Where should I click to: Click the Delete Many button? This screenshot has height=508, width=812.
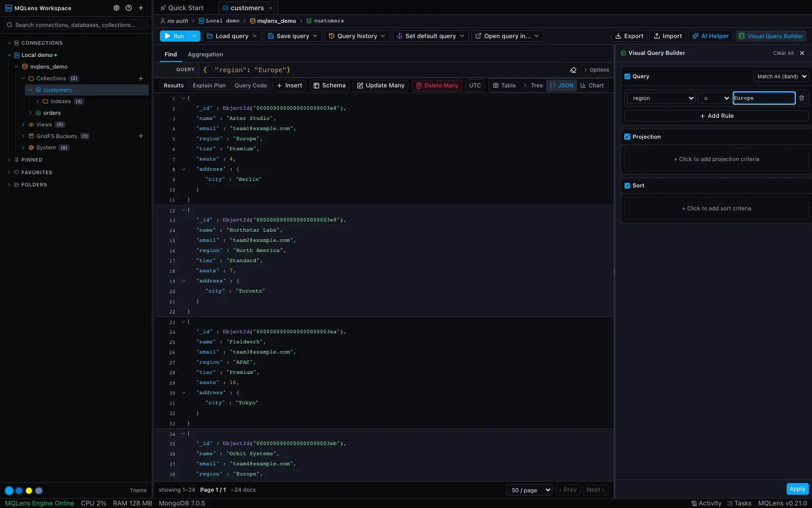click(x=437, y=85)
